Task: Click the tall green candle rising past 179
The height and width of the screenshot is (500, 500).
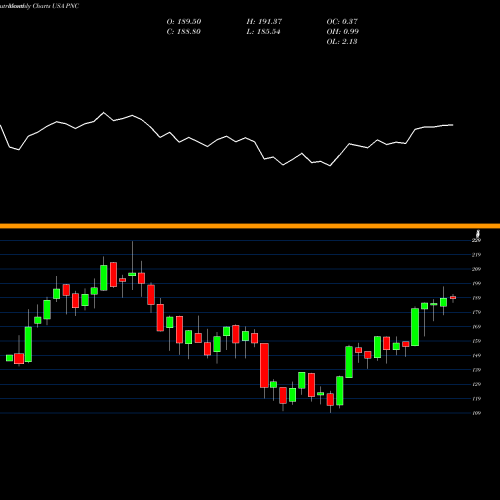Action: click(415, 327)
